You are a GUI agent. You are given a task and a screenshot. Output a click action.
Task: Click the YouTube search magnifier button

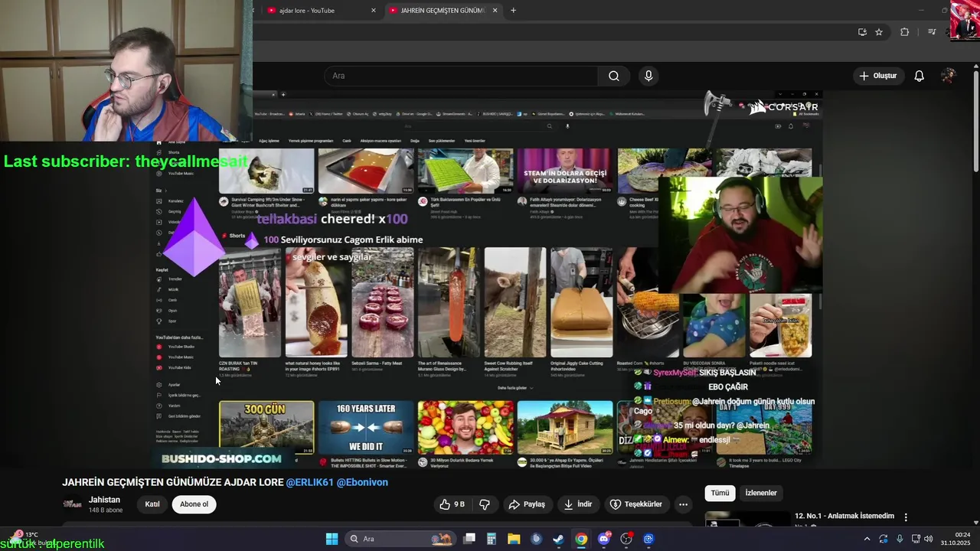613,76
